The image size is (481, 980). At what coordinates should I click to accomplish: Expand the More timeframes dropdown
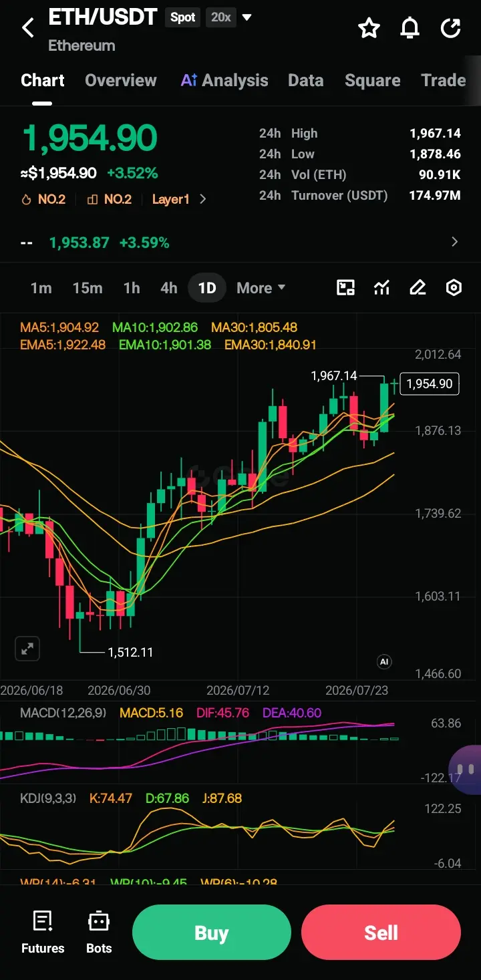(261, 288)
